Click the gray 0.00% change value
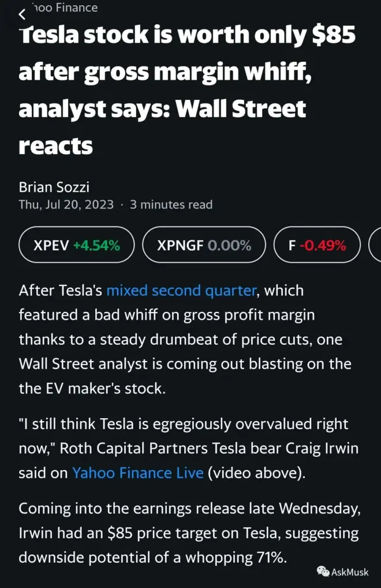 coord(229,245)
